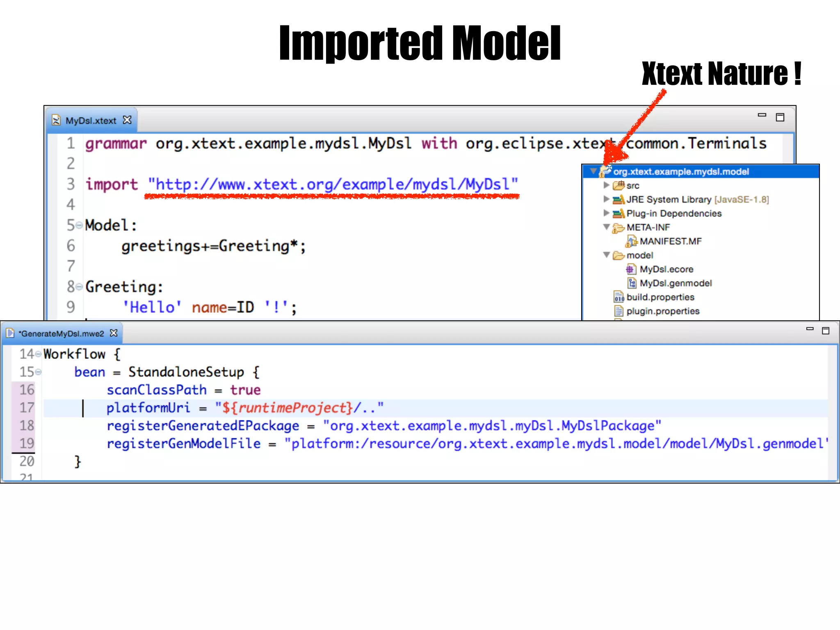The height and width of the screenshot is (630, 840).
Task: Close the GenerateMyDsl.mwe2 editor tab
Action: 114,333
